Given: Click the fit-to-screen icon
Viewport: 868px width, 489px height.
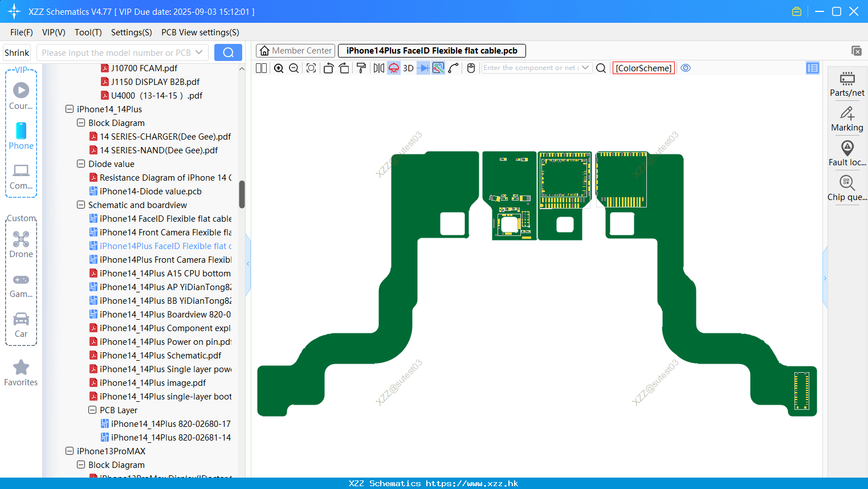Looking at the screenshot, I should click(x=311, y=68).
